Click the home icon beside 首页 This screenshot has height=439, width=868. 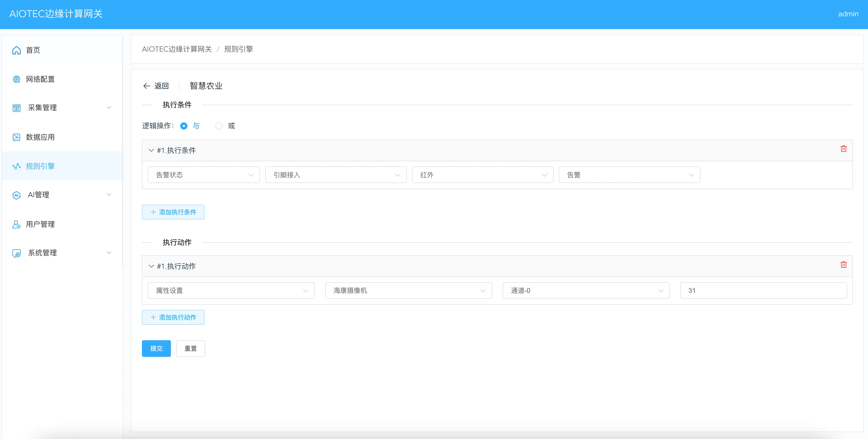(x=16, y=50)
